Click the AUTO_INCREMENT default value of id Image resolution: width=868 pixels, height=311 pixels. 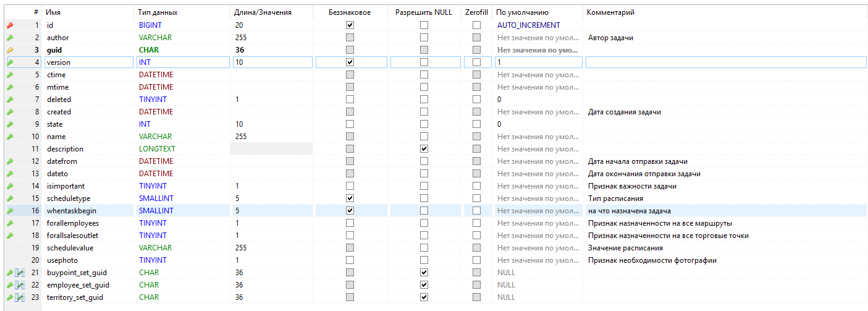[529, 25]
